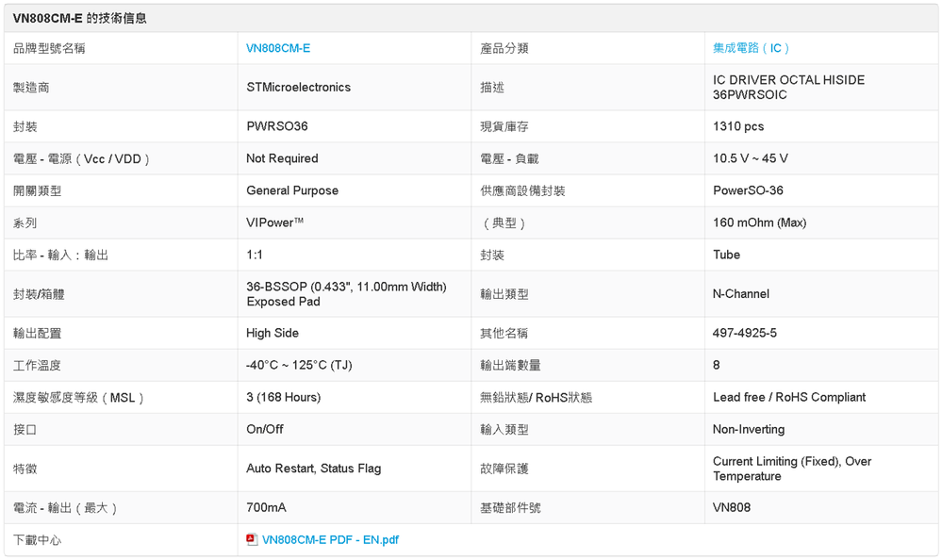Select the 濕度敏感度等級 (MSL) label
This screenshot has height=560, width=942.
point(78,397)
